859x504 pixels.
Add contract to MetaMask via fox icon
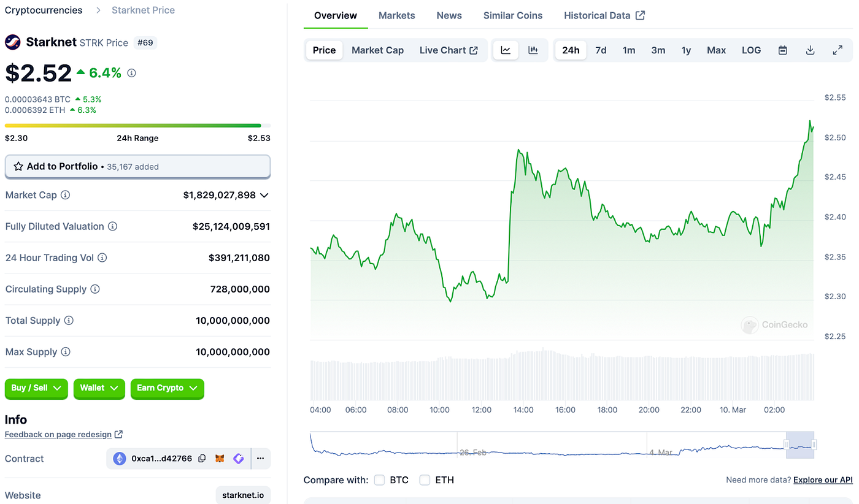pos(219,458)
